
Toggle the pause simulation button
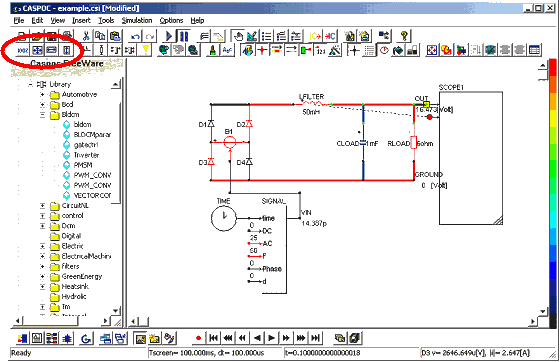(184, 36)
